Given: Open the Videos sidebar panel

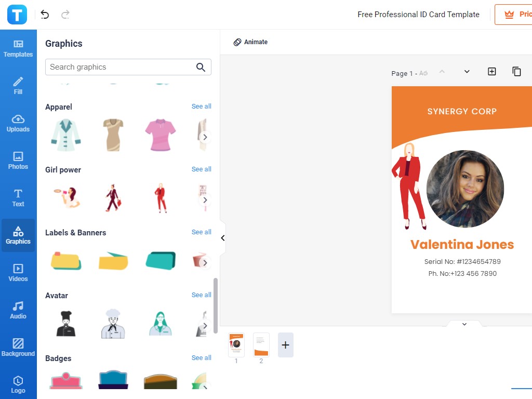Looking at the screenshot, I should [18, 273].
